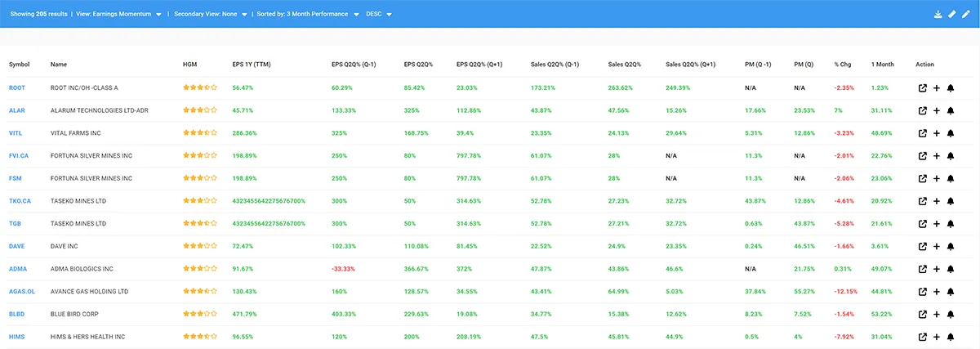This screenshot has width=980, height=349.
Task: Open VITL external link icon
Action: (923, 132)
